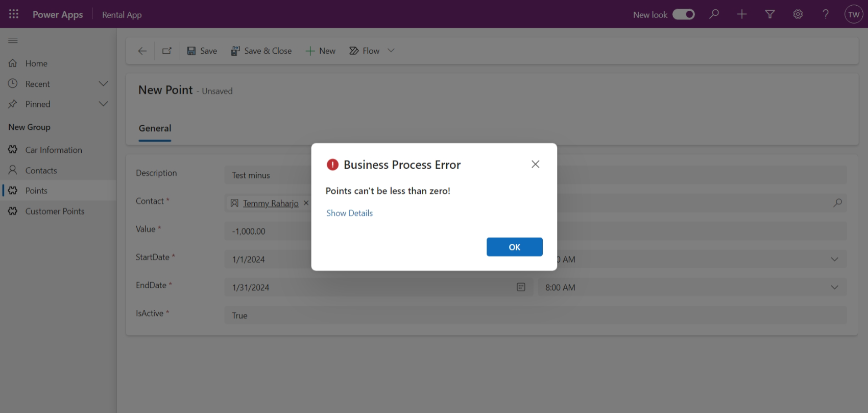Close the Business Process Error dialog
The image size is (868, 413).
pyautogui.click(x=535, y=164)
